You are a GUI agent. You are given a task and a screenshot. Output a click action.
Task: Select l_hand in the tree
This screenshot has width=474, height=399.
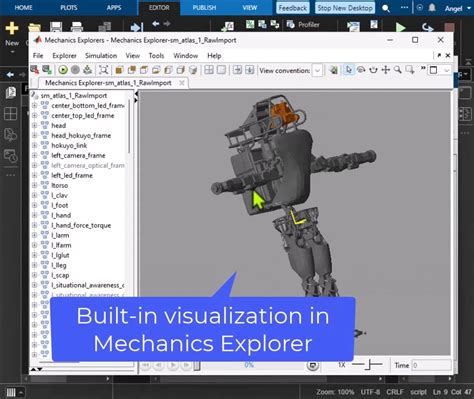point(61,215)
